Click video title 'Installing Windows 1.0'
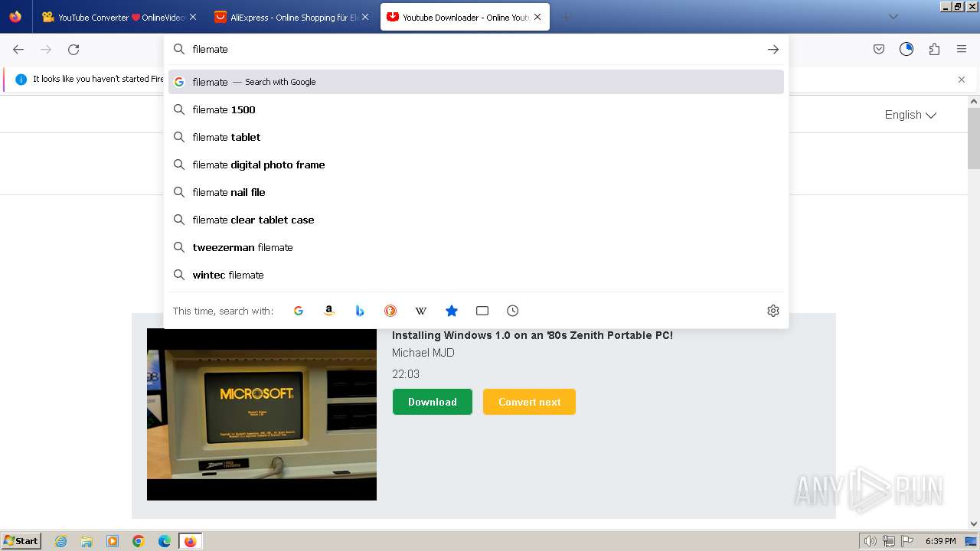The height and width of the screenshot is (551, 980). coord(532,335)
